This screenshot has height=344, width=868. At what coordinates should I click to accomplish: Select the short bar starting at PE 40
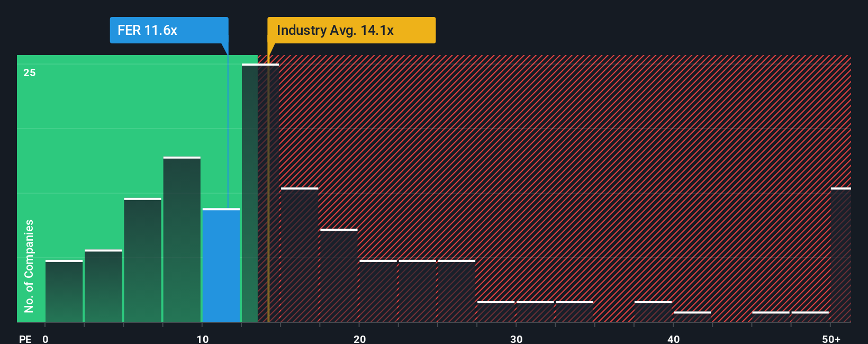coord(692,317)
